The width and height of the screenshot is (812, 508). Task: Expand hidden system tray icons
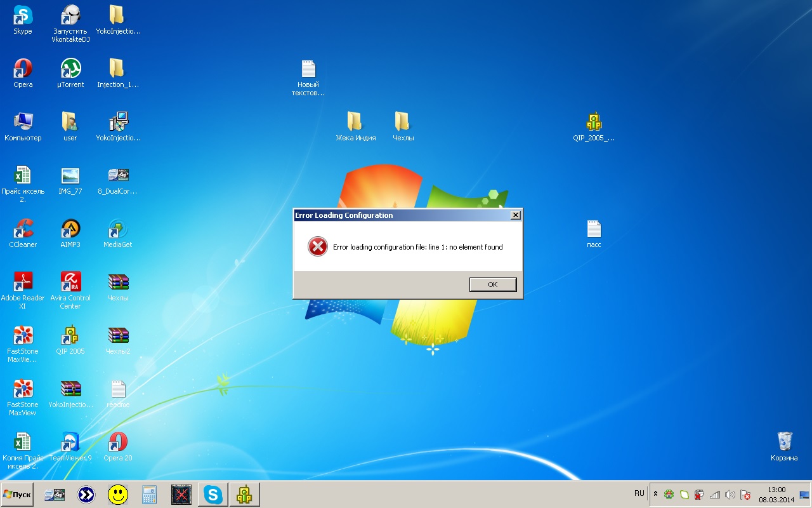(x=655, y=494)
